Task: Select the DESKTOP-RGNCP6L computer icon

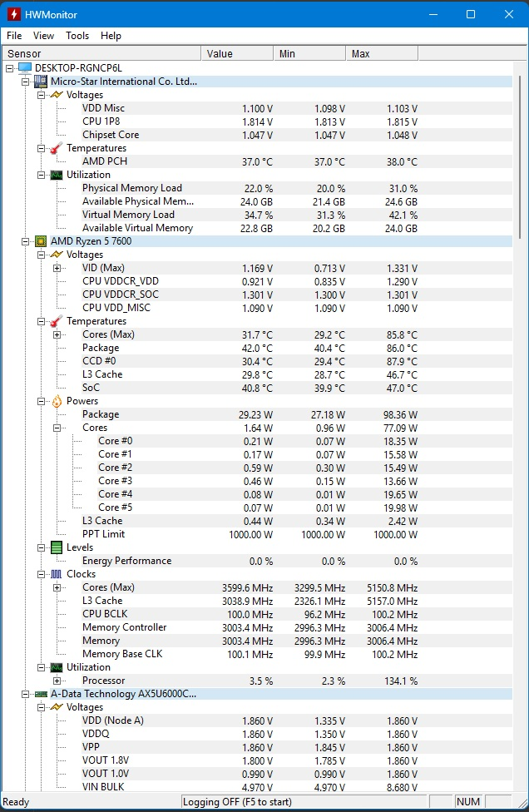Action: point(25,68)
